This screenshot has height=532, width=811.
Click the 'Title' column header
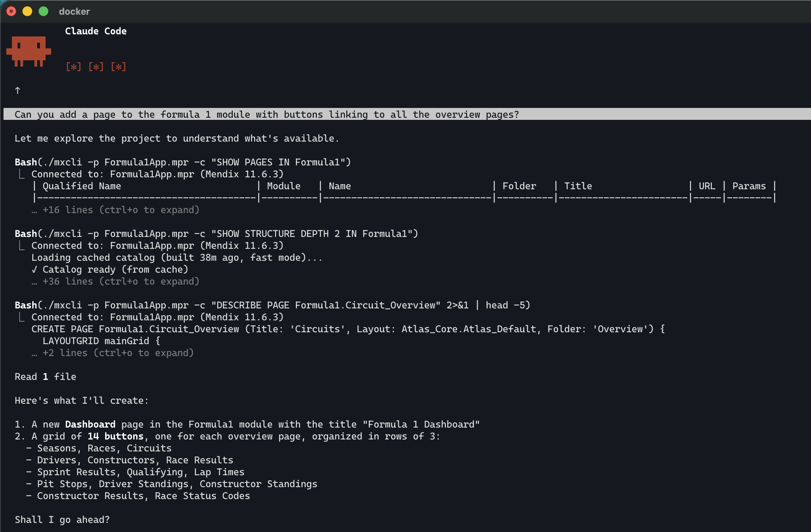578,186
